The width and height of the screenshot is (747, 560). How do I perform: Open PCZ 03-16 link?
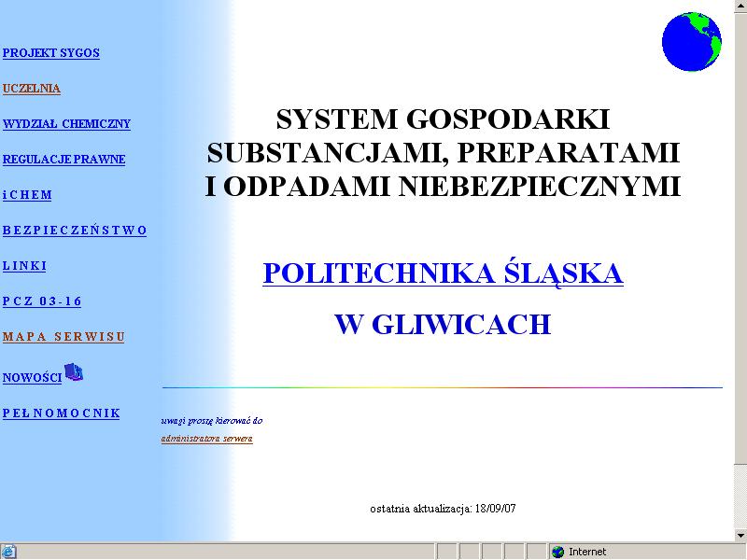coord(42,301)
